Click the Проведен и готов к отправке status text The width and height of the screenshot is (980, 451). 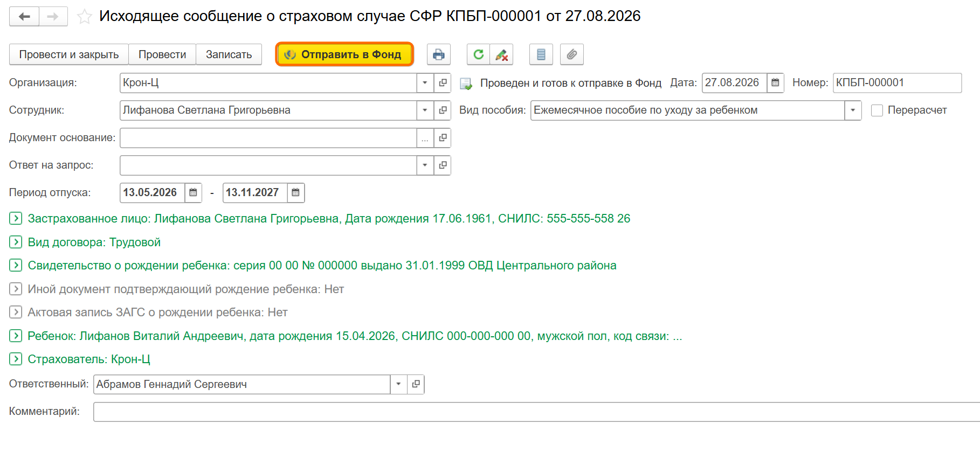coord(570,83)
